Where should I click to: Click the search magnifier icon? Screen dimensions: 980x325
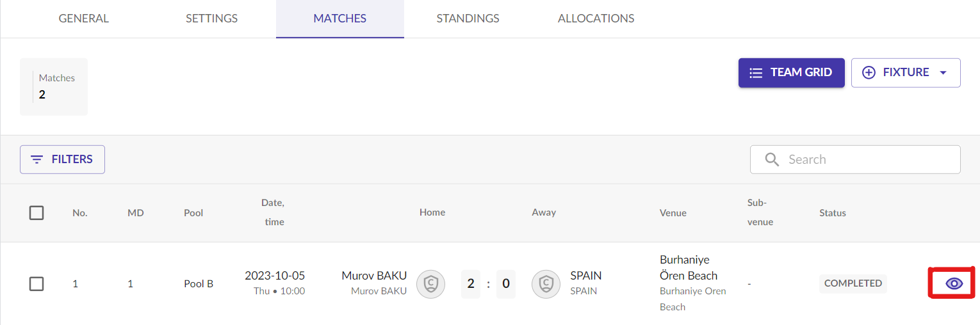pos(772,159)
